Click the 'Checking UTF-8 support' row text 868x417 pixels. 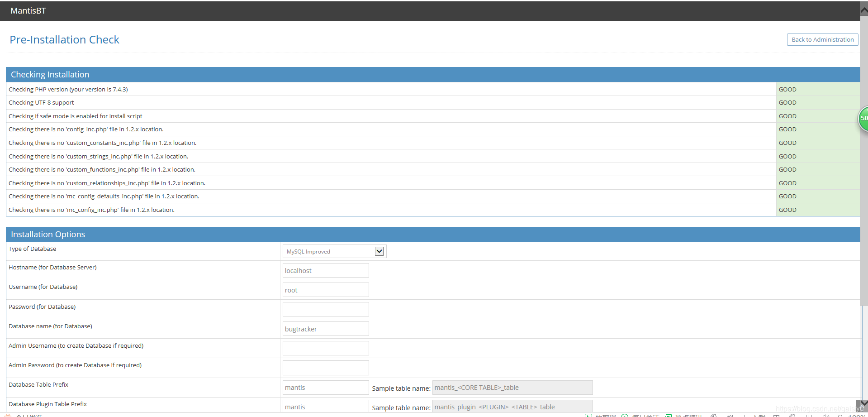pos(41,103)
